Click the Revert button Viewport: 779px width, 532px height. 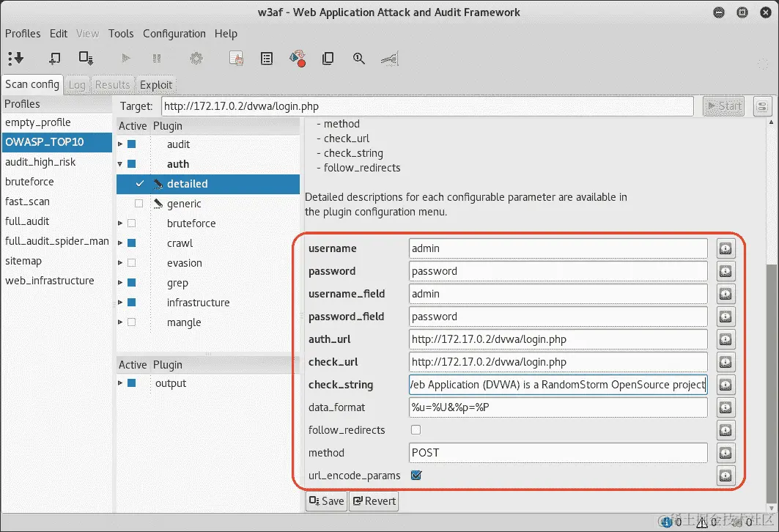pos(374,500)
